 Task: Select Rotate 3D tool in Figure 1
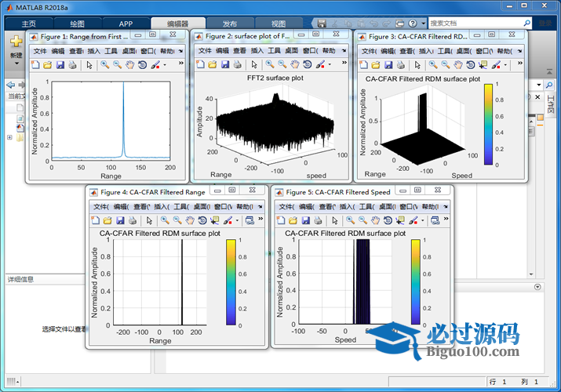point(142,64)
